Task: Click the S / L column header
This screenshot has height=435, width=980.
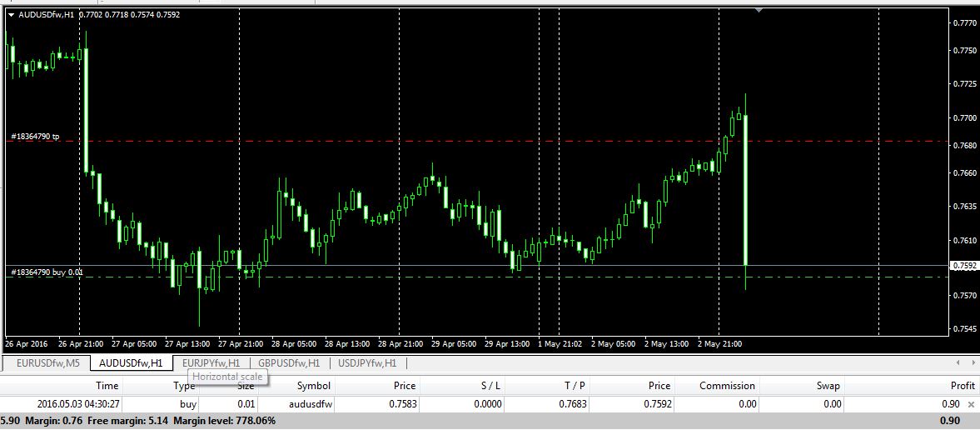Action: click(x=490, y=386)
